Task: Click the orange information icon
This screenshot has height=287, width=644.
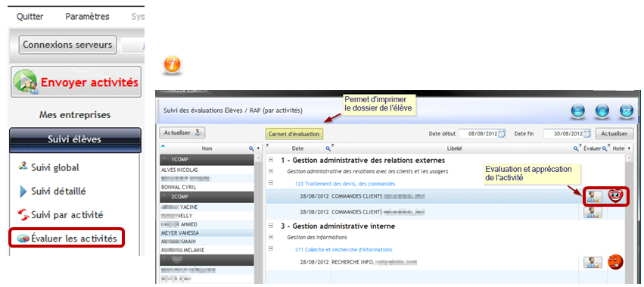Action: pos(172,65)
